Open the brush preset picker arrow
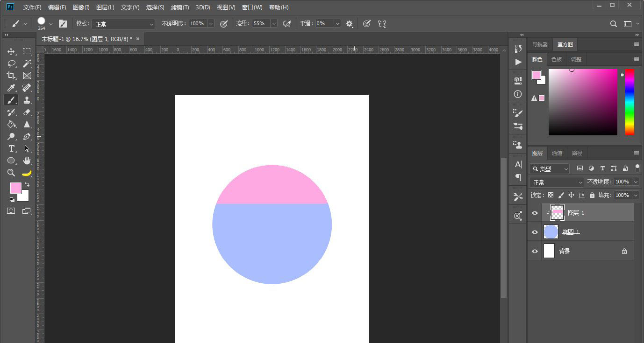The width and height of the screenshot is (644, 343). click(51, 24)
